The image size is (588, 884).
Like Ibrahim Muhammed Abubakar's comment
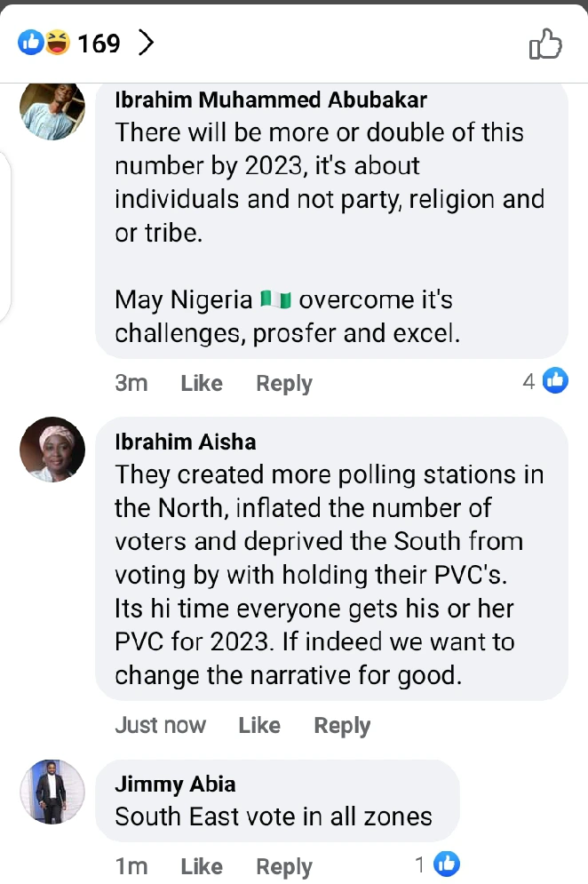coord(202,383)
